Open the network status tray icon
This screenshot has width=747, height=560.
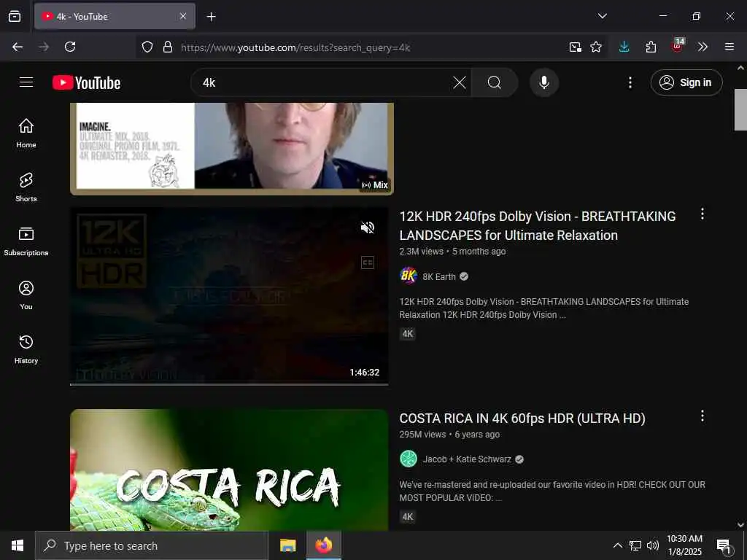coord(635,545)
